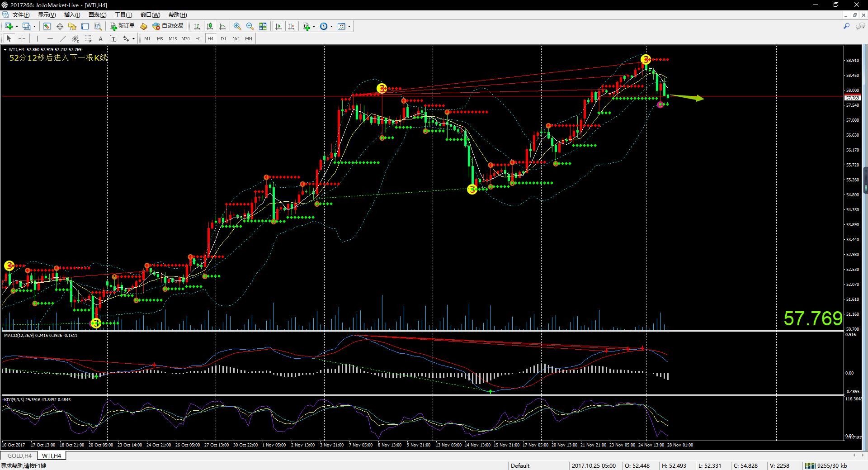868x470 pixels.
Task: Draw a vertical line tool
Action: [37, 39]
